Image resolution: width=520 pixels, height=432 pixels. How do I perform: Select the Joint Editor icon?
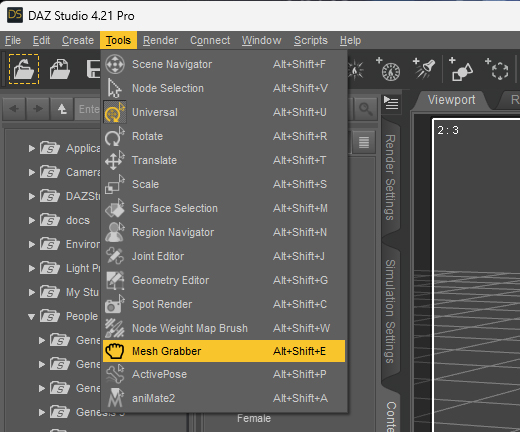pos(115,256)
